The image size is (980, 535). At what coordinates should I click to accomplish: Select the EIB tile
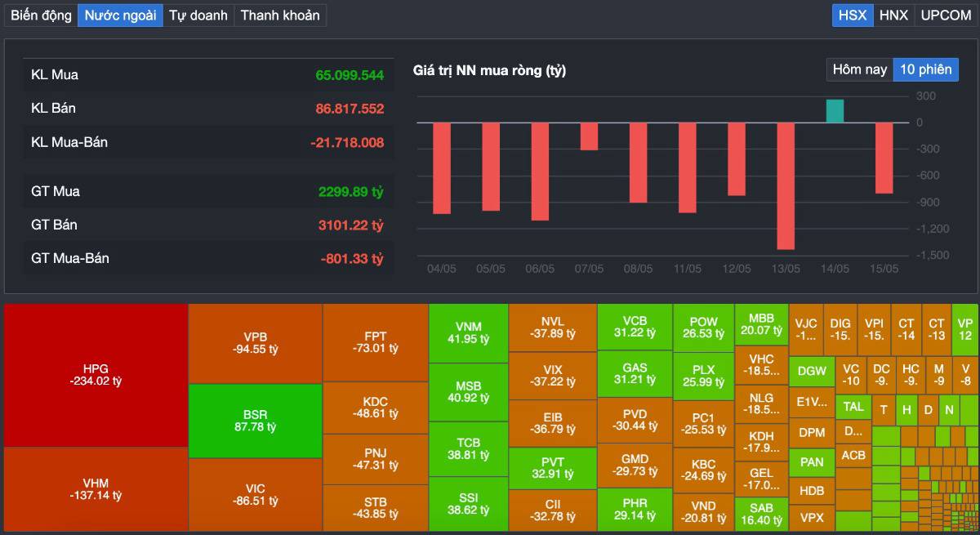553,423
